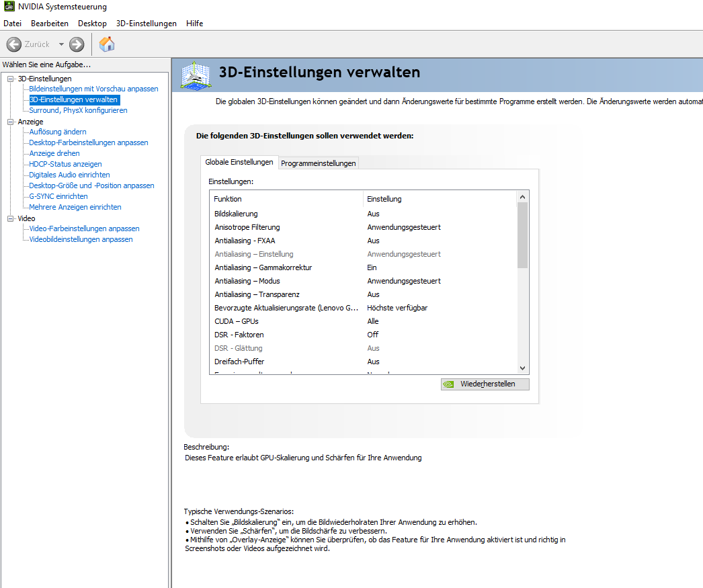Image resolution: width=703 pixels, height=588 pixels.
Task: Click DSR Faktoren value Off
Action: tap(372, 335)
